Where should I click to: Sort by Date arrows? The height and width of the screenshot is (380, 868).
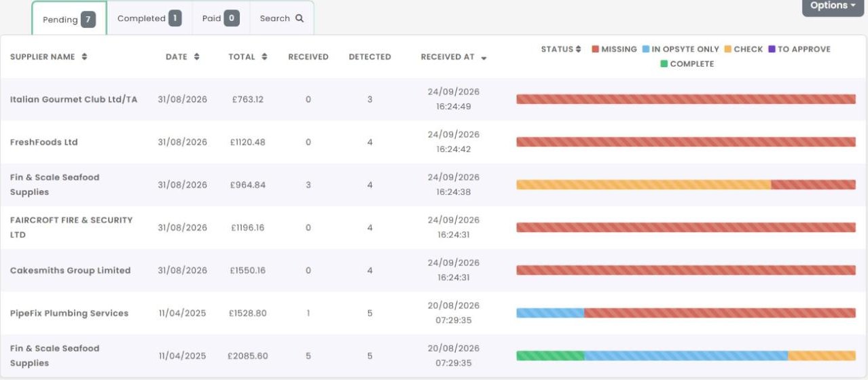pyautogui.click(x=196, y=57)
